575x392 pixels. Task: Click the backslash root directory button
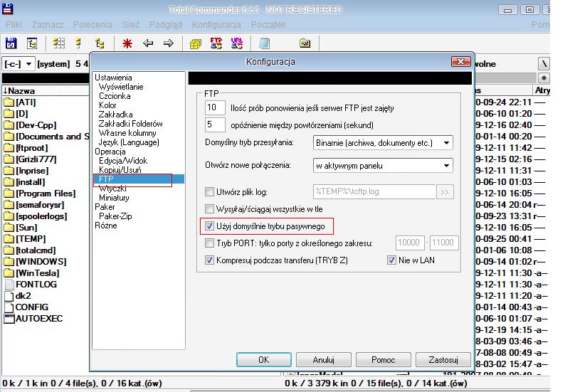click(544, 64)
